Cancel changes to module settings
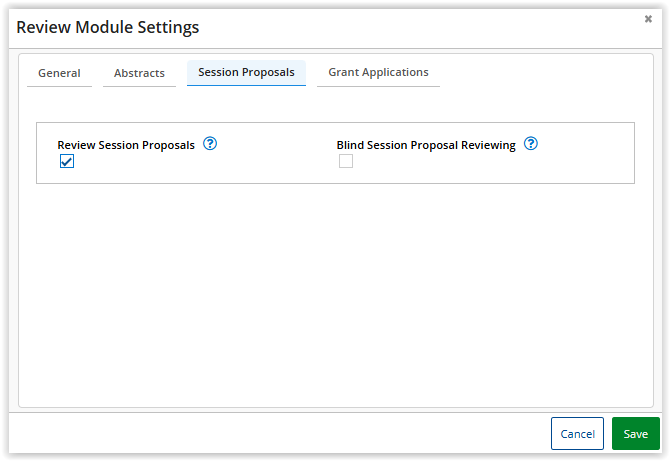This screenshot has height=461, width=670. tap(577, 434)
